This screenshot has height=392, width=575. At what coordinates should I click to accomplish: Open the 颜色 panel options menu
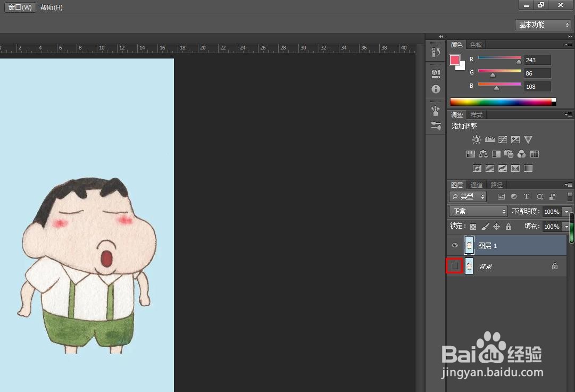click(x=569, y=44)
